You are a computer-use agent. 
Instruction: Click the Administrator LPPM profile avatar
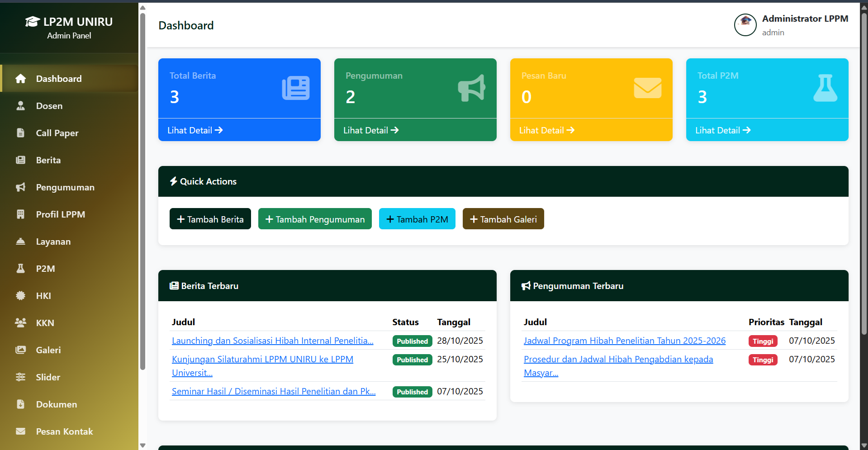point(745,25)
